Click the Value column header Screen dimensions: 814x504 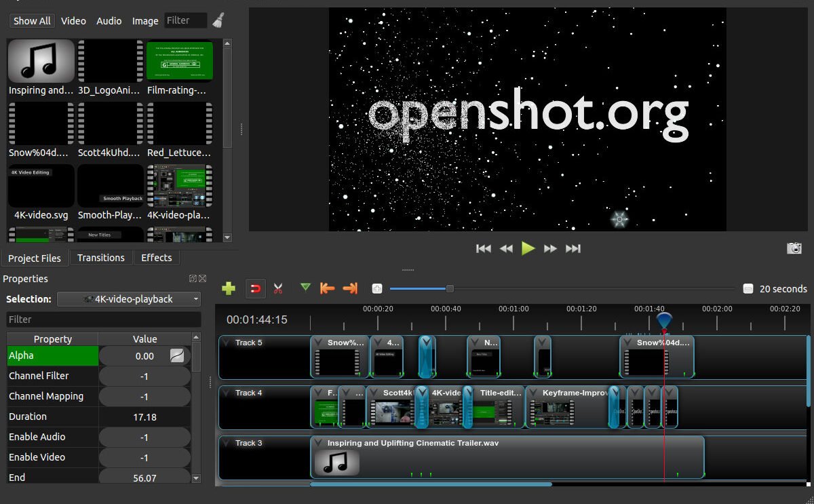(145, 339)
